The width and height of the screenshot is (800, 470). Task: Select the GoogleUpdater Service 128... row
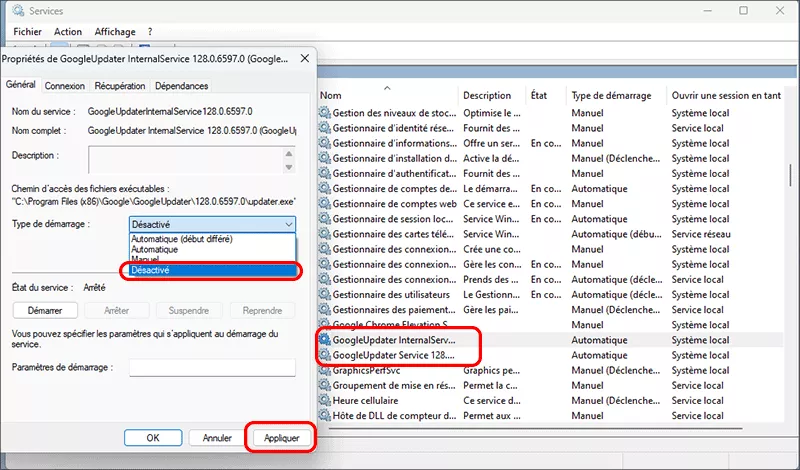[x=550, y=355]
